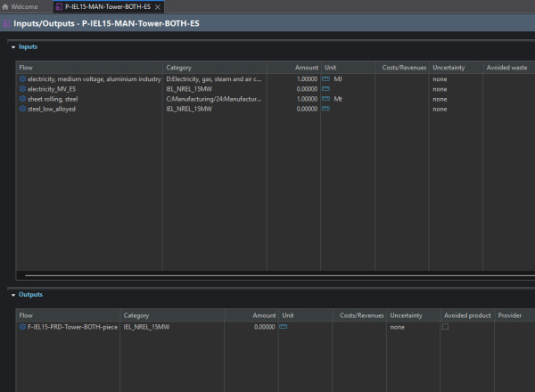Image resolution: width=535 pixels, height=392 pixels.
Task: Switch to the Welcome tab
Action: click(x=24, y=6)
